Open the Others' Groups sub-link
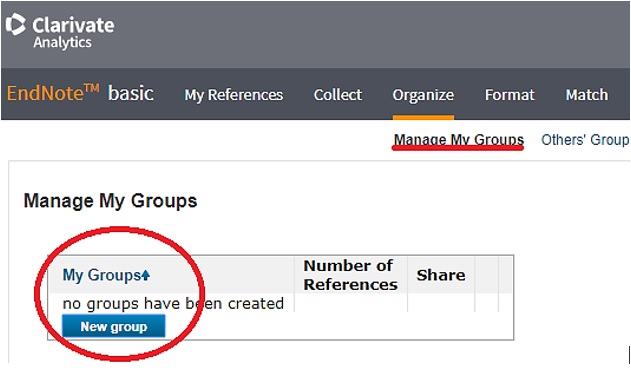Viewport: 631px width, 376px height. click(586, 140)
